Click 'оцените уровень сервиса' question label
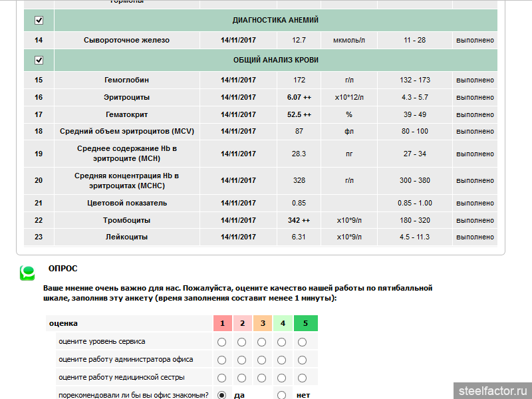 [x=102, y=342]
